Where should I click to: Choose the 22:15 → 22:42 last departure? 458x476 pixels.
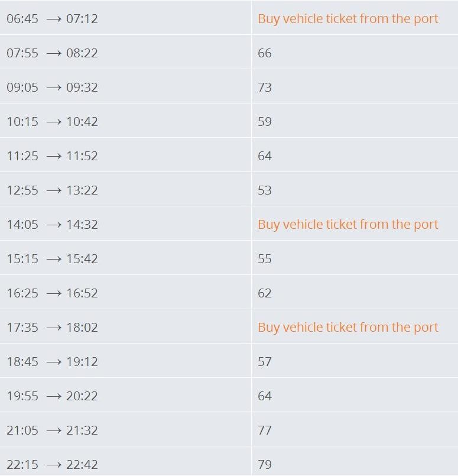click(x=52, y=465)
